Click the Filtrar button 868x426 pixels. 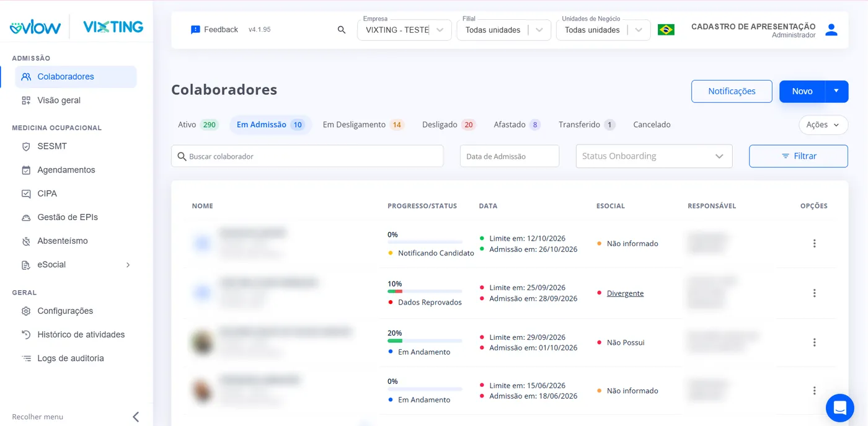point(799,156)
